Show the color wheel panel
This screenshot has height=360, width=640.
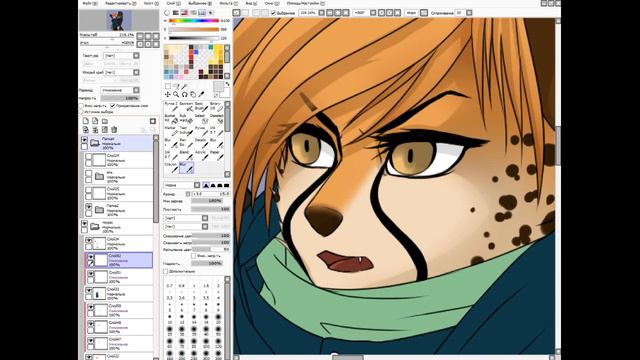coord(167,13)
